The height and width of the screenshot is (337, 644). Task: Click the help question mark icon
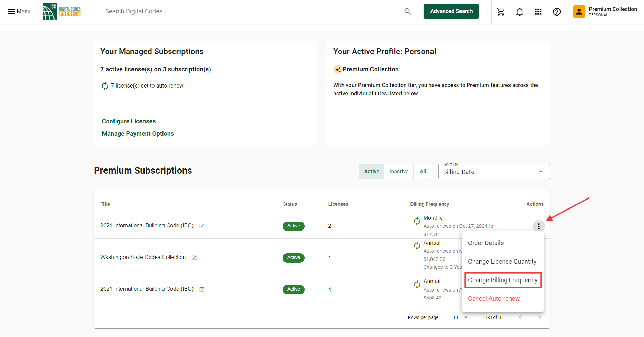click(556, 12)
